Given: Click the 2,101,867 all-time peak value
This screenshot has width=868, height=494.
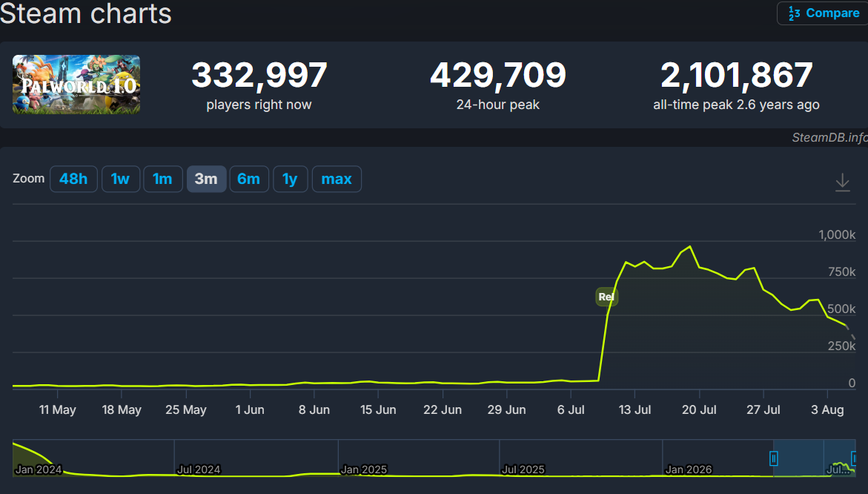Looking at the screenshot, I should click(736, 75).
